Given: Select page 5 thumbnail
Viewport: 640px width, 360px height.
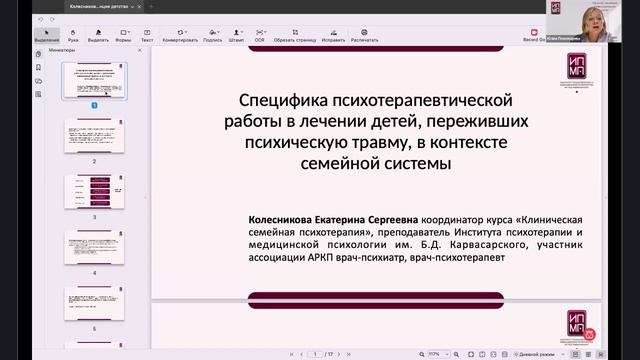Looking at the screenshot, I should tap(94, 303).
